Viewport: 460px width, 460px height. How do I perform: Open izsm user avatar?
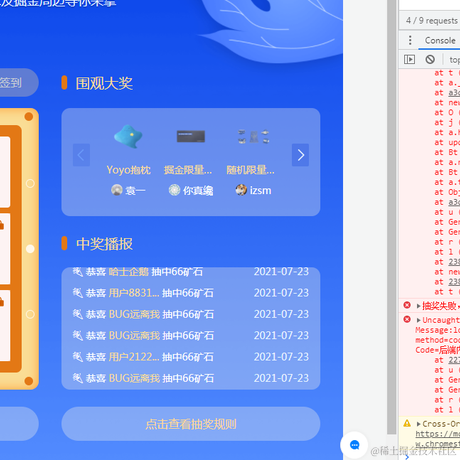coord(241,190)
